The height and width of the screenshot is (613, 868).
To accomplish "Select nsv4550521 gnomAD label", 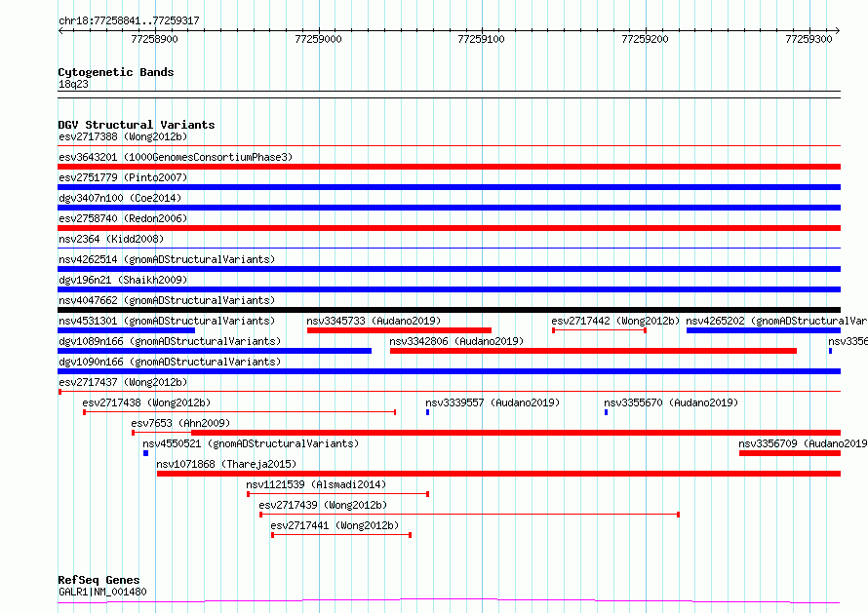I will click(251, 443).
